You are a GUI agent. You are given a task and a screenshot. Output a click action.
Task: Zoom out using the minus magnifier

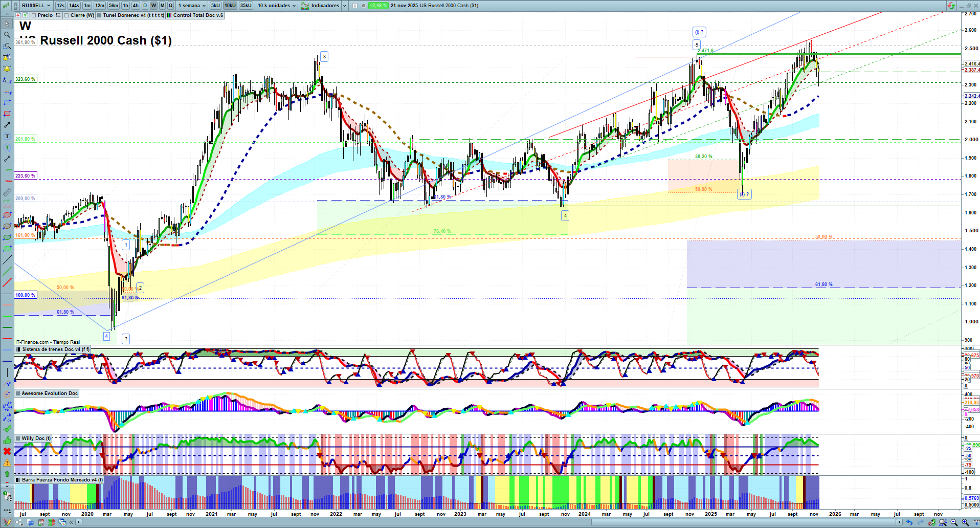pyautogui.click(x=954, y=522)
